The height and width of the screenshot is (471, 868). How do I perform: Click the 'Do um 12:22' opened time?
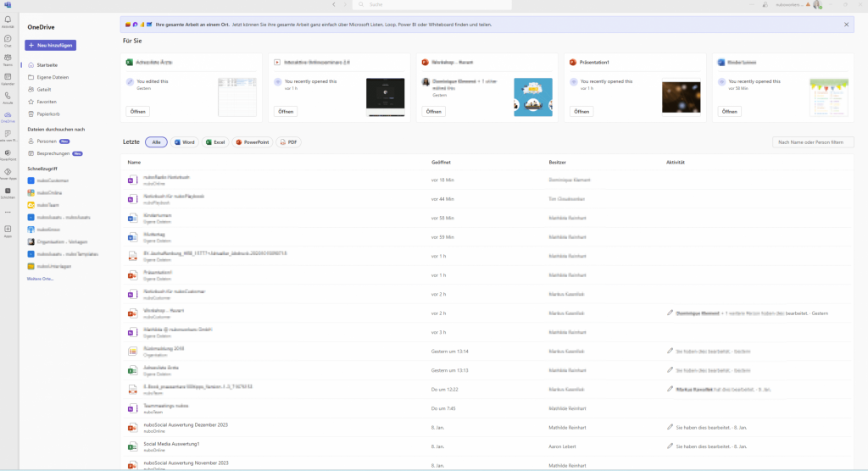point(444,389)
